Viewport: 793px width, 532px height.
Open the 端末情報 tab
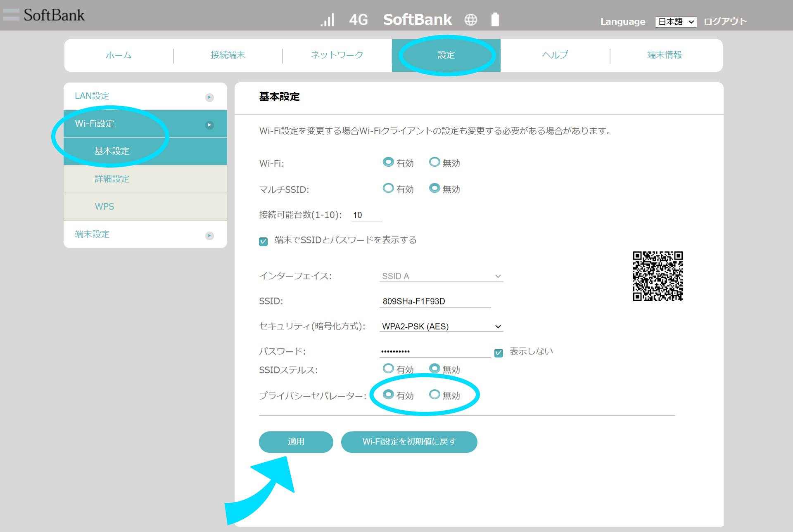click(x=664, y=55)
